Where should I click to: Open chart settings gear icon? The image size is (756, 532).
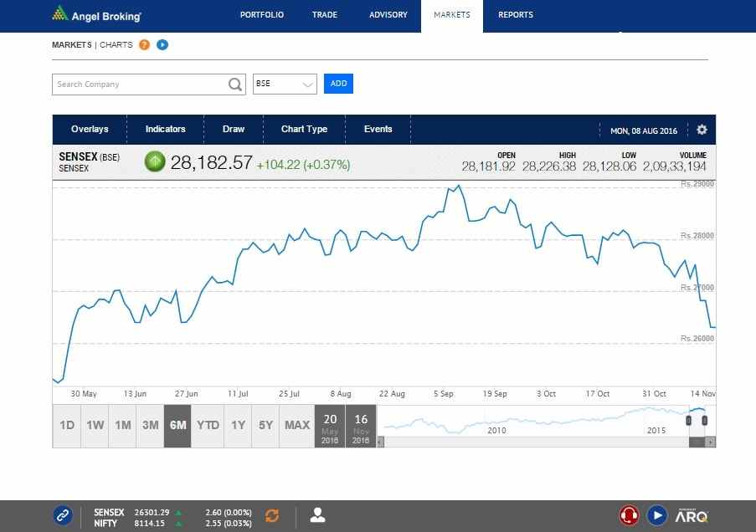(x=702, y=130)
